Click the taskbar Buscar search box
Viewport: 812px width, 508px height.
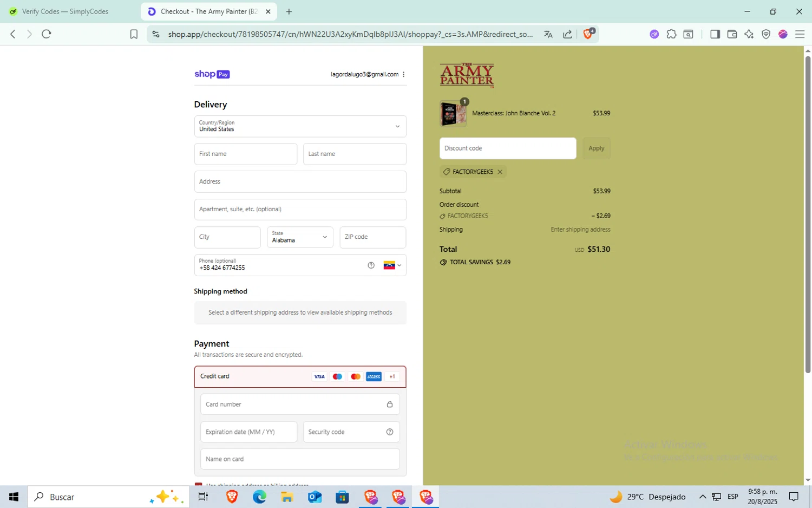point(108,497)
